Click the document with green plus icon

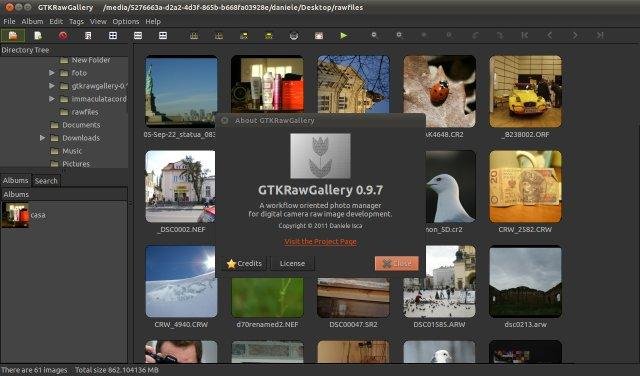click(38, 36)
